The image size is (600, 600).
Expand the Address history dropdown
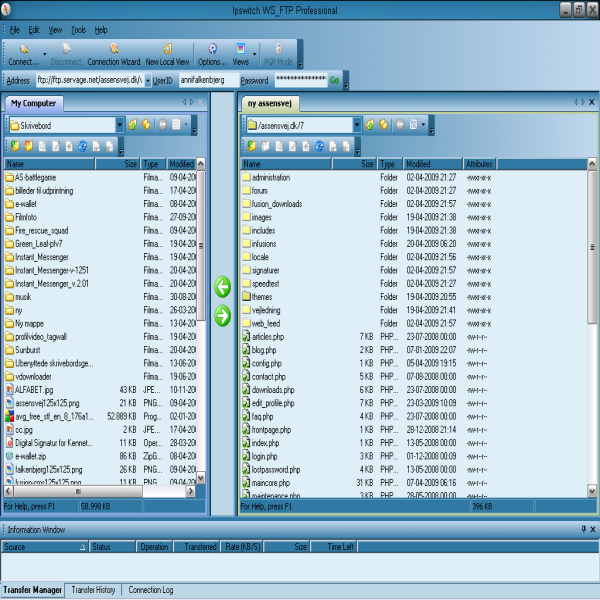(148, 80)
